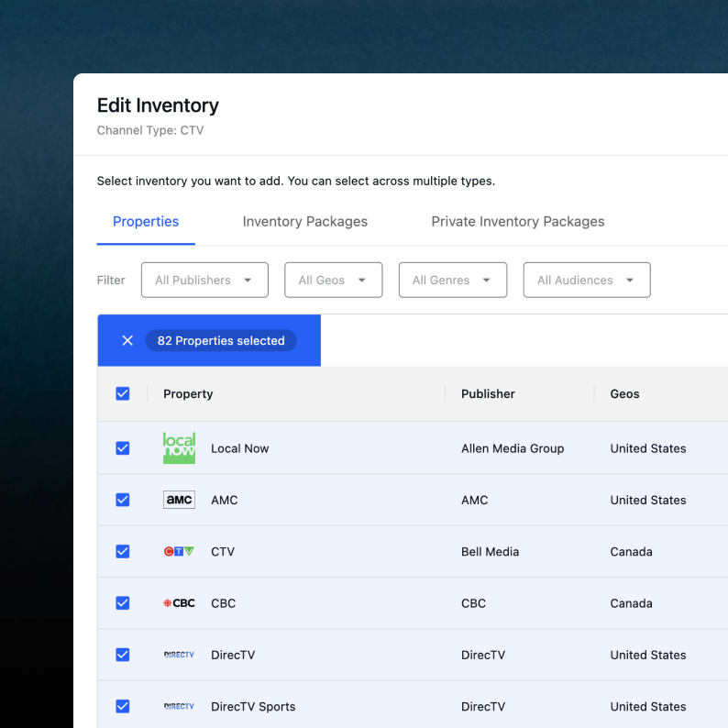Click the logo beside the DirecTV row
The width and height of the screenshot is (728, 728).
click(179, 654)
